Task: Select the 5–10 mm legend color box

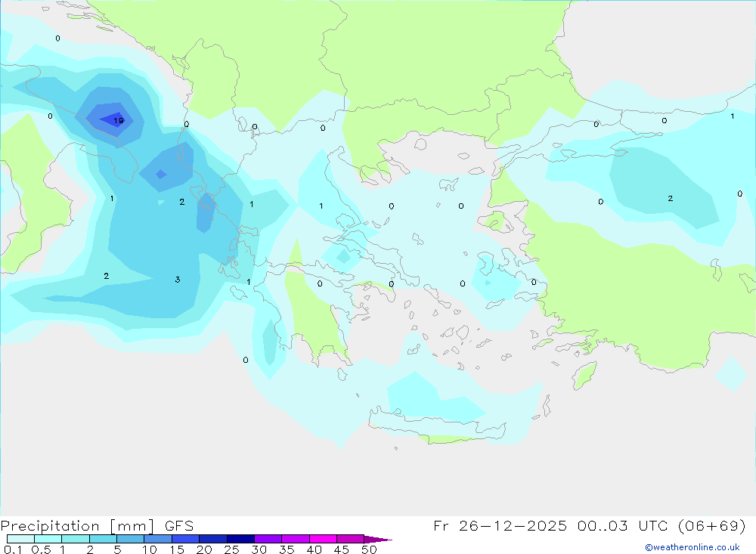Action: (x=131, y=539)
